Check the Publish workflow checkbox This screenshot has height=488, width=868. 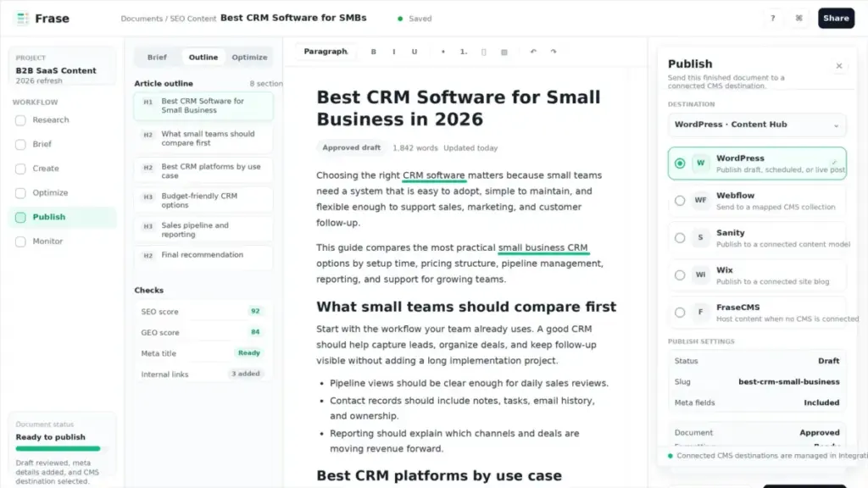pos(20,218)
